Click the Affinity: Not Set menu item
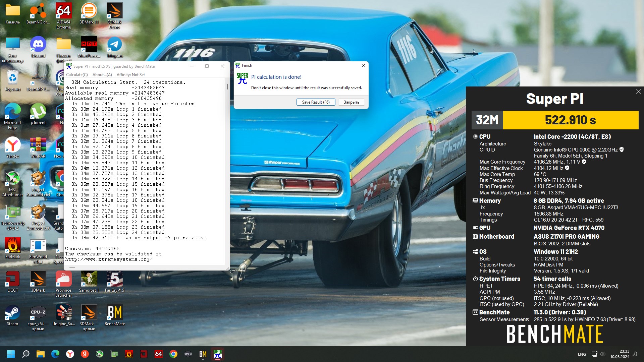The image size is (644, 362). [131, 75]
